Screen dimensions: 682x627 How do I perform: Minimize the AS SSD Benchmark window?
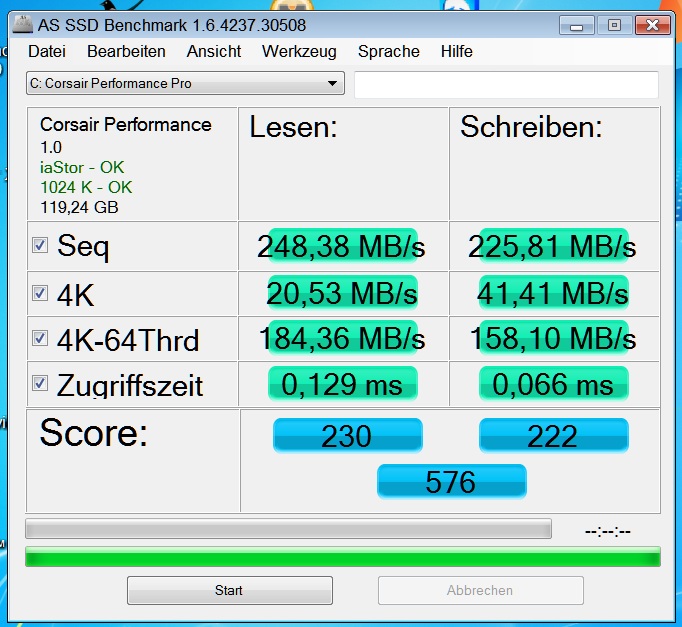(x=576, y=26)
